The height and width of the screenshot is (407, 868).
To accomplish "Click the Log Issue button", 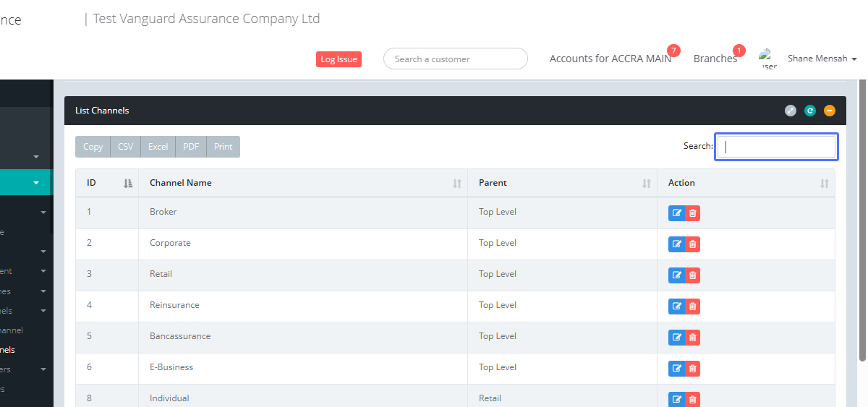I will coord(339,59).
